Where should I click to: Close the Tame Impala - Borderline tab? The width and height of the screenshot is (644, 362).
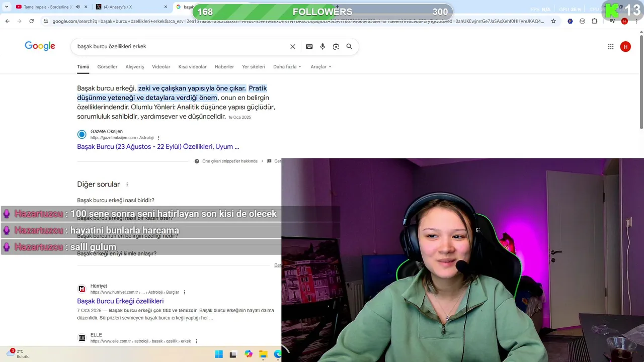click(85, 7)
